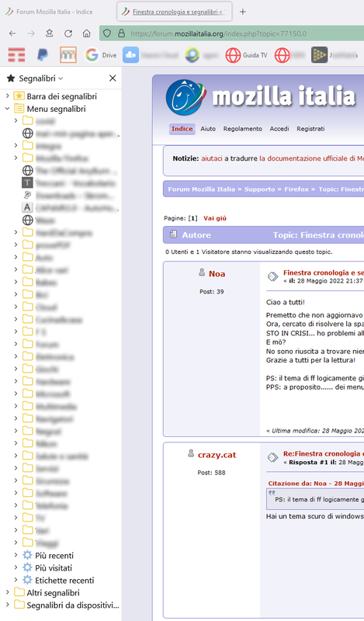Click the toolbar icon between forward and reload
The height and width of the screenshot is (621, 364).
(x=49, y=33)
